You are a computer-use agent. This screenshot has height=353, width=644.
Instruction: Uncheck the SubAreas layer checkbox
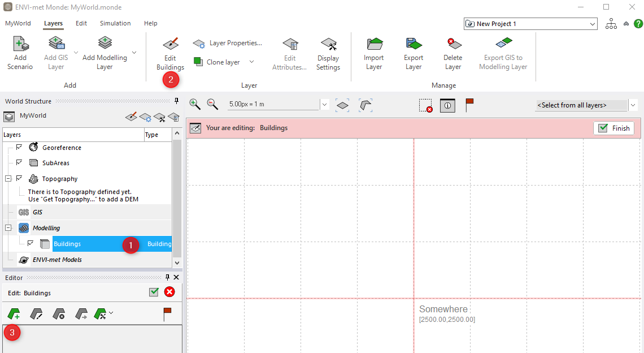[19, 162]
